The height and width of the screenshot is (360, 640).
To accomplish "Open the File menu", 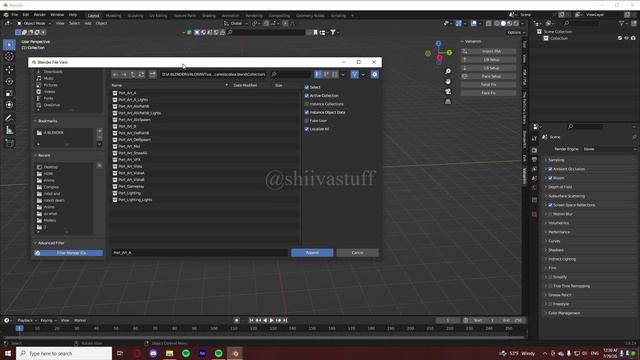I will point(14,15).
